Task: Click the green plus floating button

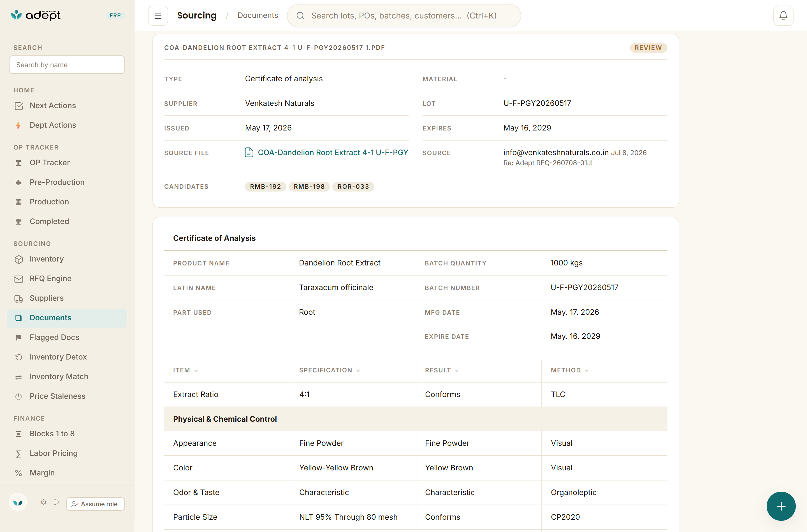Action: [781, 506]
